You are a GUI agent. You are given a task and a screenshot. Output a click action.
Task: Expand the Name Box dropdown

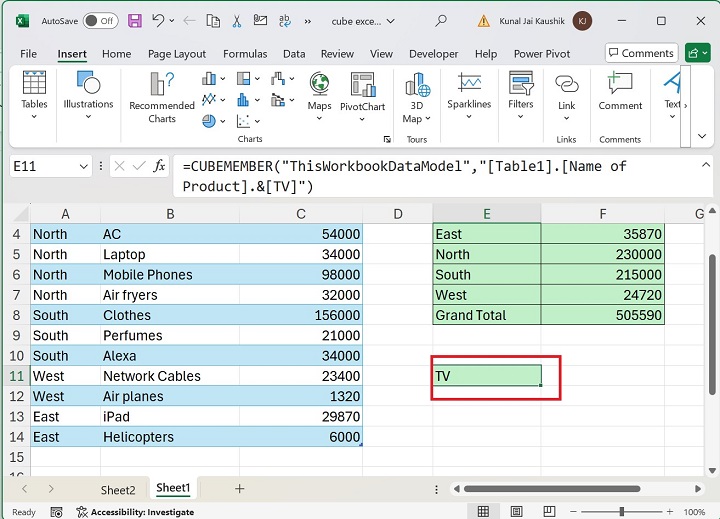[x=82, y=166]
